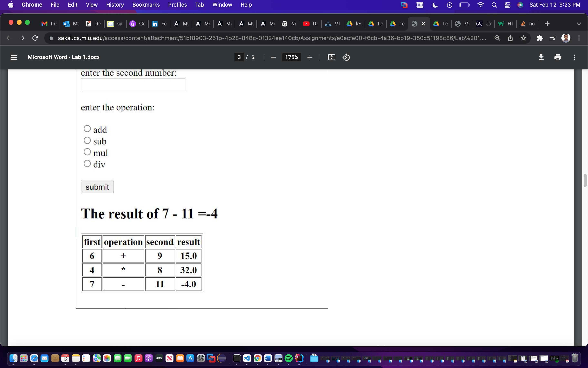
Task: Click the result cell 15.0
Action: [189, 256]
